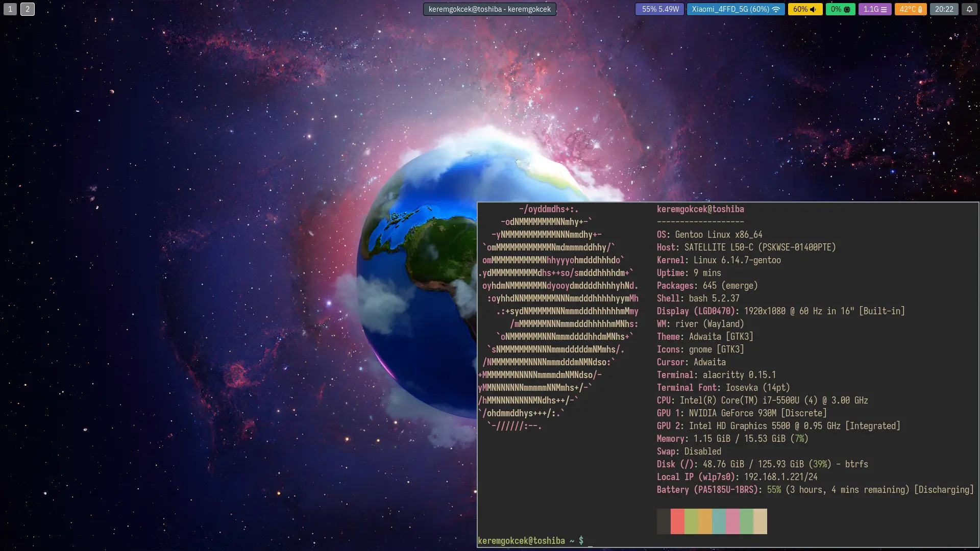Click the WM: river (Wayland) line
This screenshot has width=980, height=551.
700,324
